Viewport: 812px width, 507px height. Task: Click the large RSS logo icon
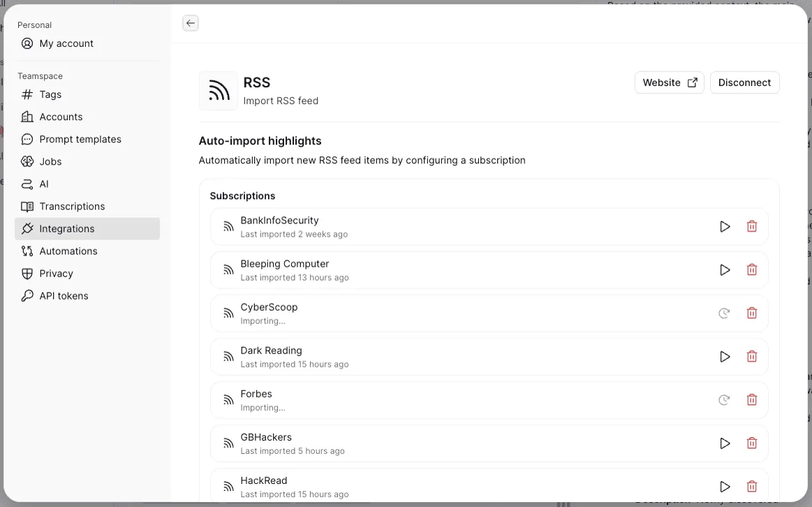[x=219, y=91]
